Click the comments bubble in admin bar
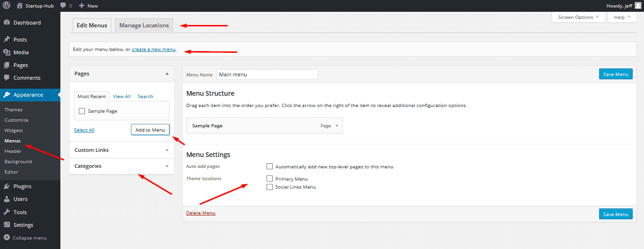Viewport: 644px width, 249px height. [x=63, y=6]
